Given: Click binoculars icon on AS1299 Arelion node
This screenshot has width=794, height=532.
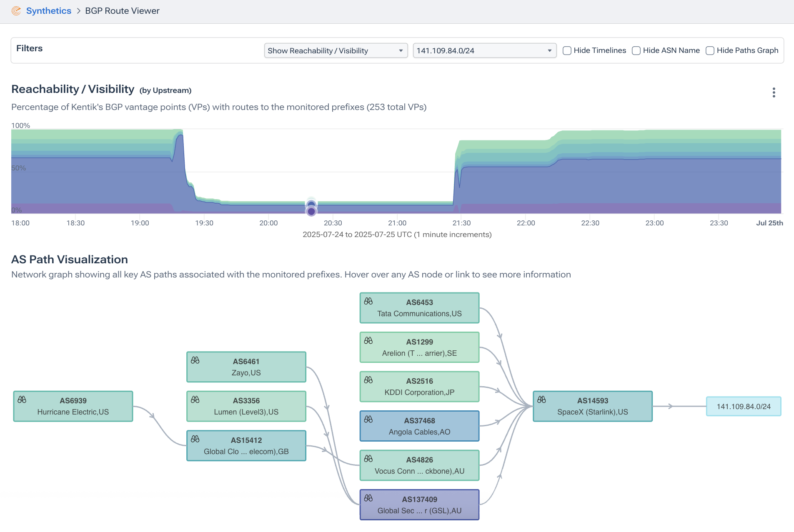Looking at the screenshot, I should [368, 340].
